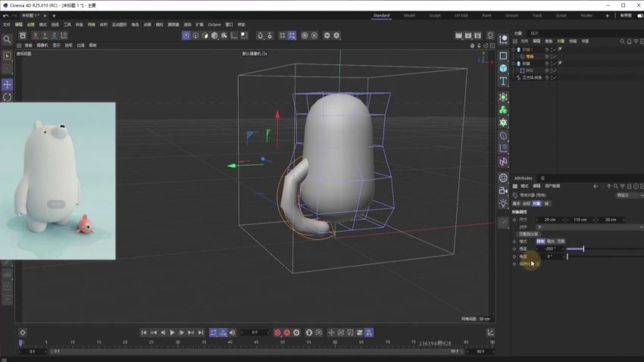Add a new layout with plus icon

click(607, 16)
